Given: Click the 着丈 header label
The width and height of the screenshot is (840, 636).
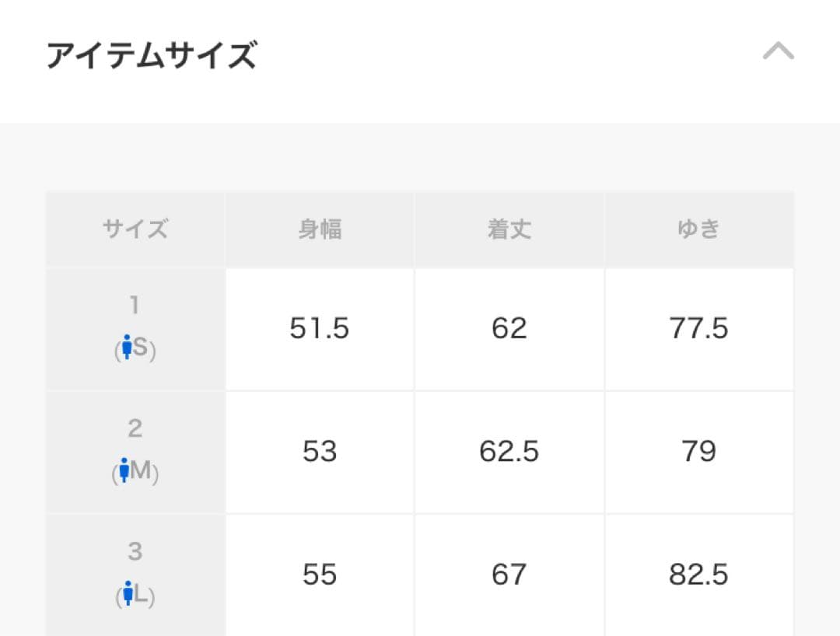Looking at the screenshot, I should [509, 228].
